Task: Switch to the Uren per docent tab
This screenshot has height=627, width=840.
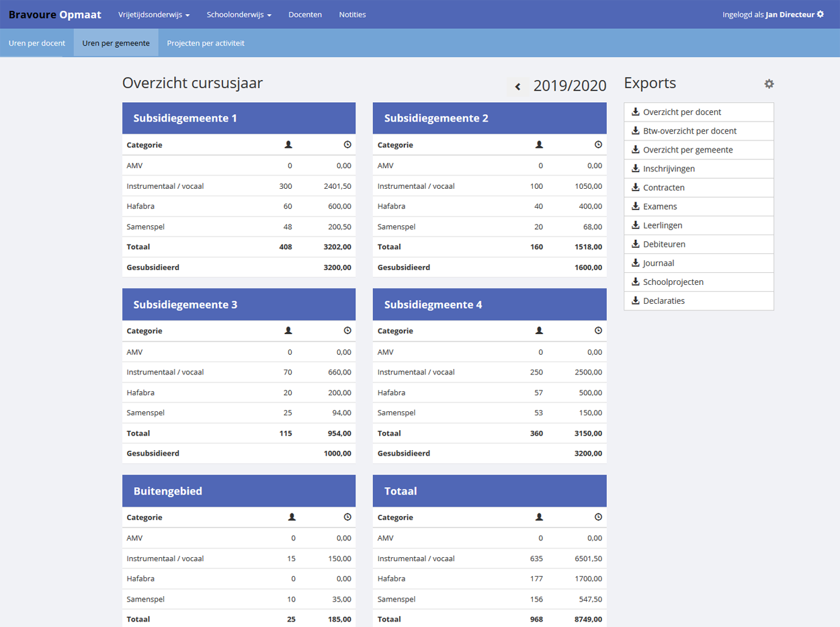Action: (x=37, y=43)
